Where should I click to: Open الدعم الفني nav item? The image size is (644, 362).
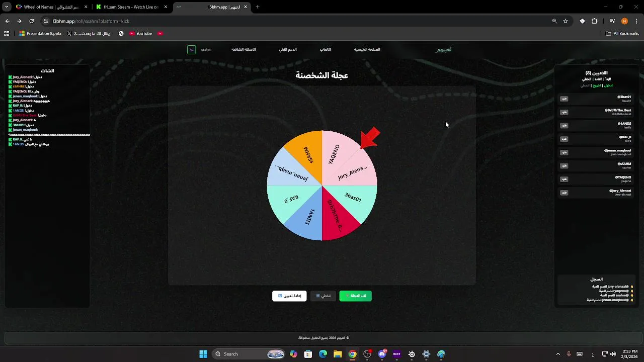click(x=288, y=50)
